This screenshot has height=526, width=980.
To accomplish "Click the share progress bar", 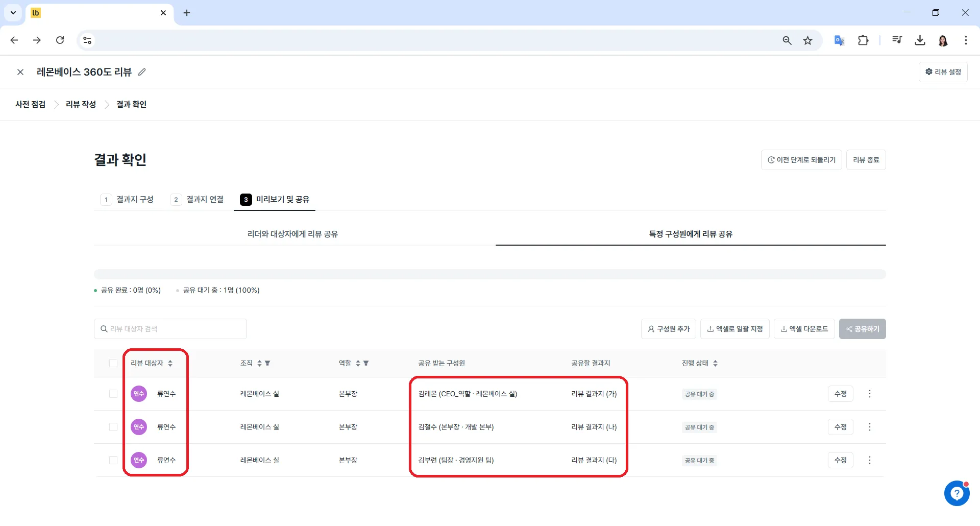I will (490, 274).
